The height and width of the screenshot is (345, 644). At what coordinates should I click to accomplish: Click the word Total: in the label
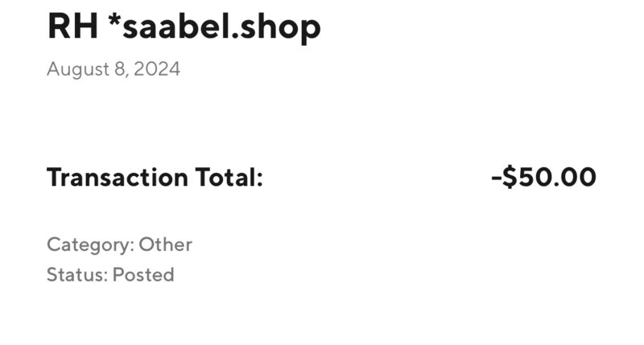click(x=229, y=177)
